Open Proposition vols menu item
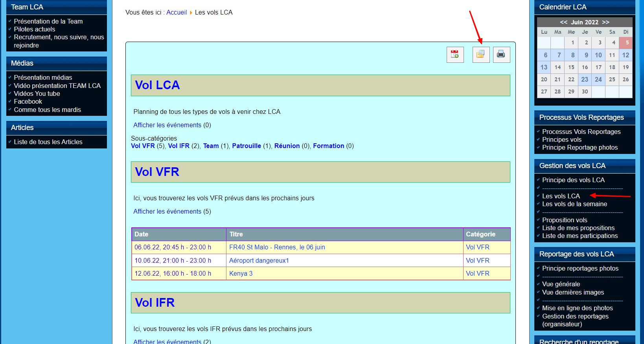644x344 pixels. pos(565,220)
